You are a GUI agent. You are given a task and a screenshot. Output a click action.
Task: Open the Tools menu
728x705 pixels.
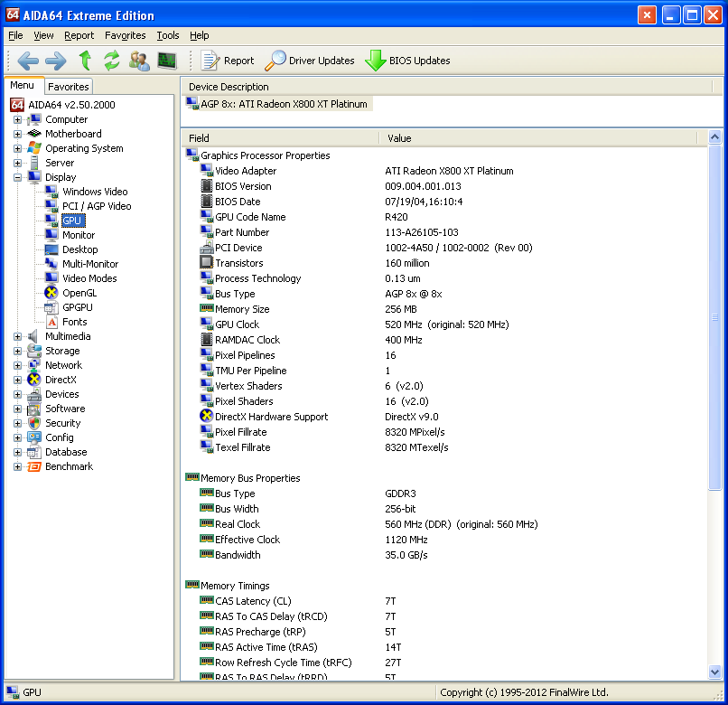click(x=168, y=35)
